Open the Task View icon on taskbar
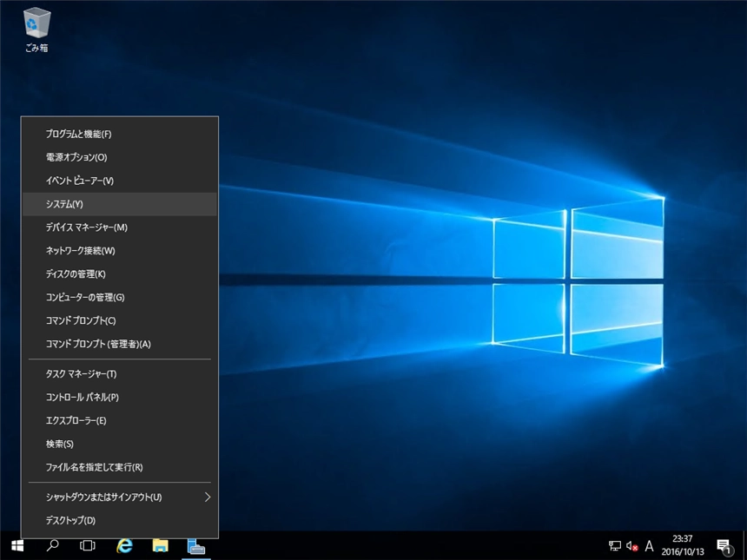The width and height of the screenshot is (747, 560). (x=88, y=546)
